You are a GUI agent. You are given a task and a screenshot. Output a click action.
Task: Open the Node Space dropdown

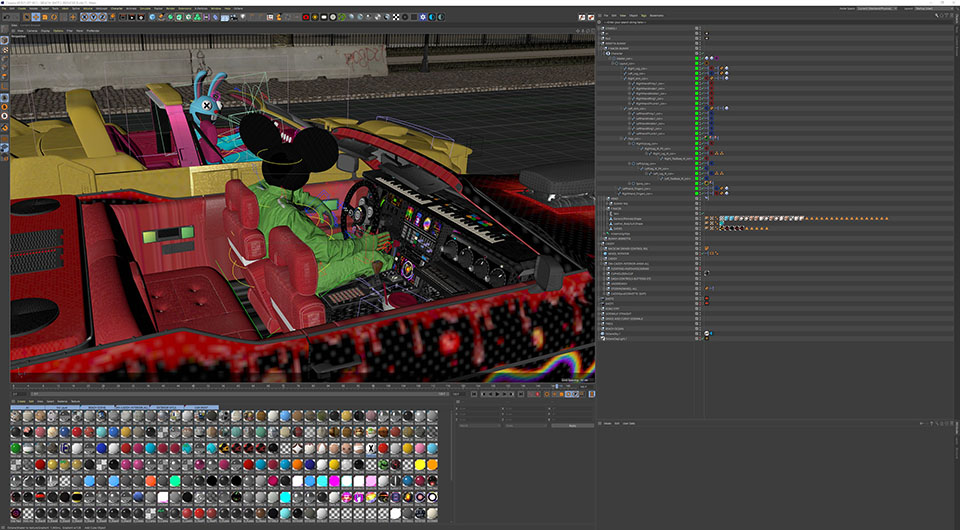pyautogui.click(x=877, y=9)
